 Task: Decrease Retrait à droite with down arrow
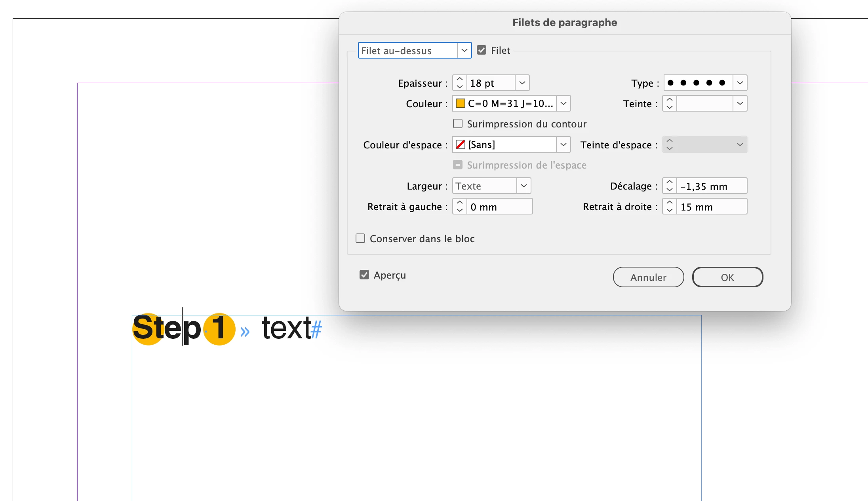click(x=669, y=211)
